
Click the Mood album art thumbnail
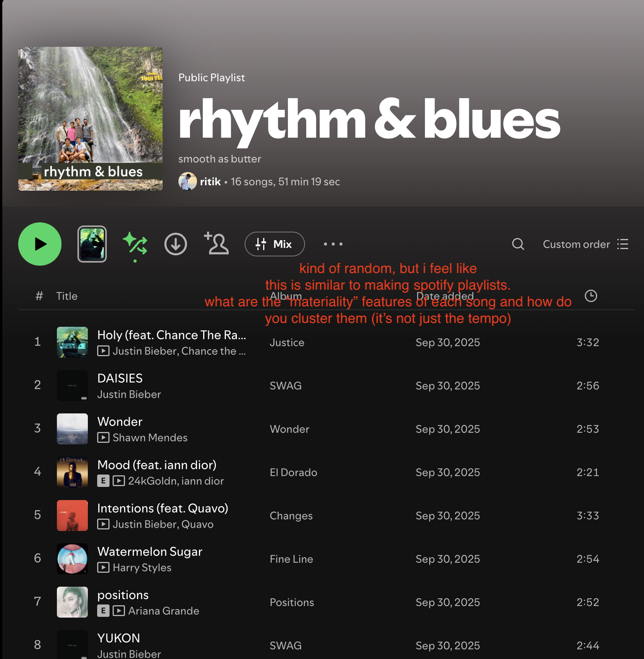click(72, 472)
